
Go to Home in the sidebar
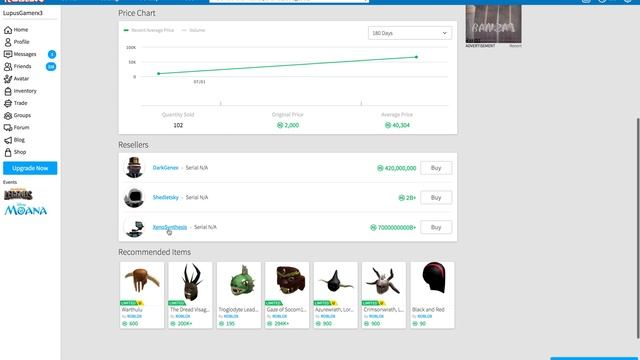click(x=16, y=30)
